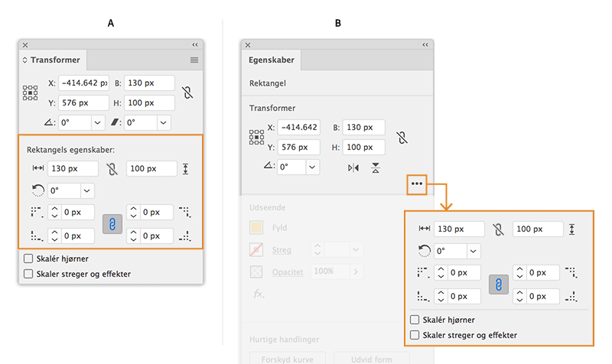Open rotation angle dropdown in Transformer panel

coord(98,122)
